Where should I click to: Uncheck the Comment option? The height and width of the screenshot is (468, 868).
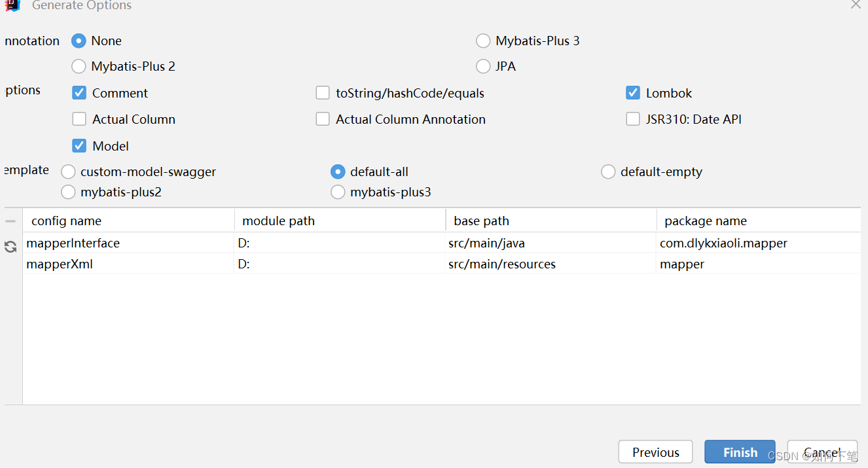click(x=79, y=92)
